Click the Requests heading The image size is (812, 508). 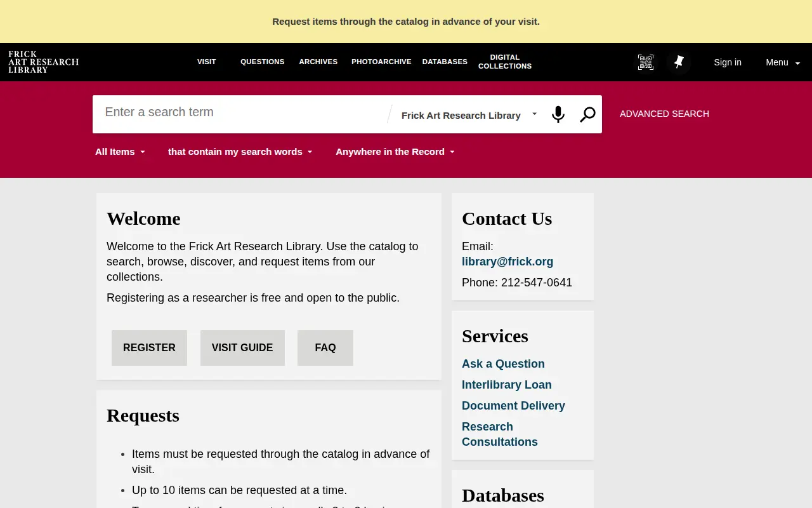(143, 415)
